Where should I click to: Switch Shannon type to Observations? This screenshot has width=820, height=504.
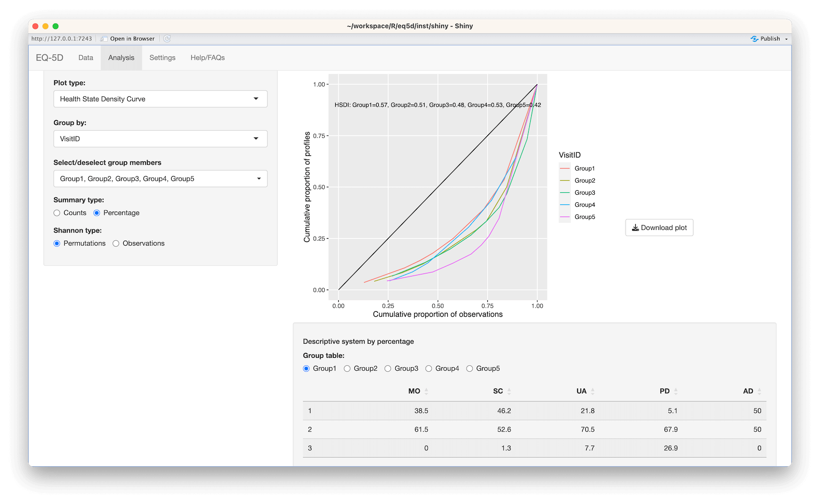(116, 243)
